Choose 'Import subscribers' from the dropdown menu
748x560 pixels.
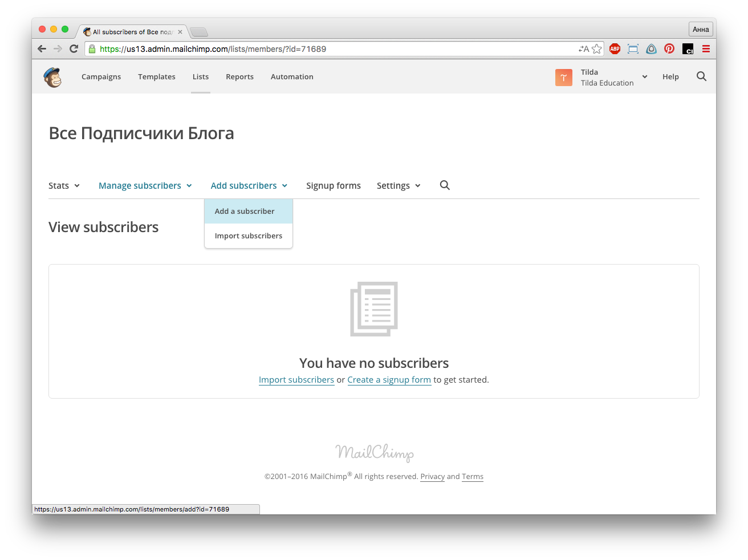pos(249,236)
